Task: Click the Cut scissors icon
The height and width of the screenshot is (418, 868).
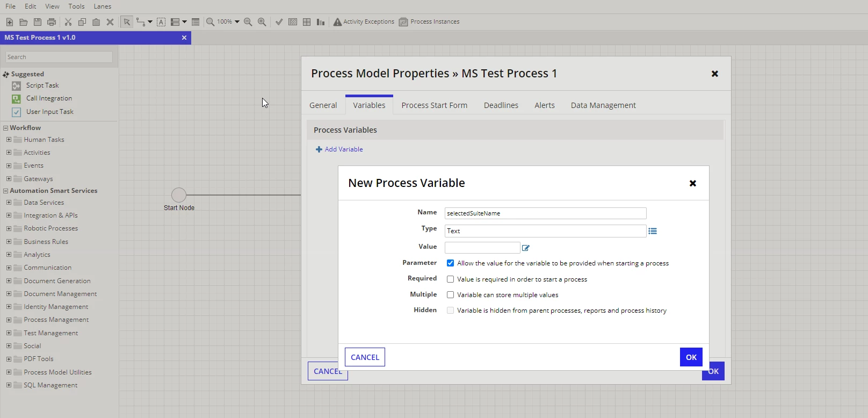Action: (68, 22)
